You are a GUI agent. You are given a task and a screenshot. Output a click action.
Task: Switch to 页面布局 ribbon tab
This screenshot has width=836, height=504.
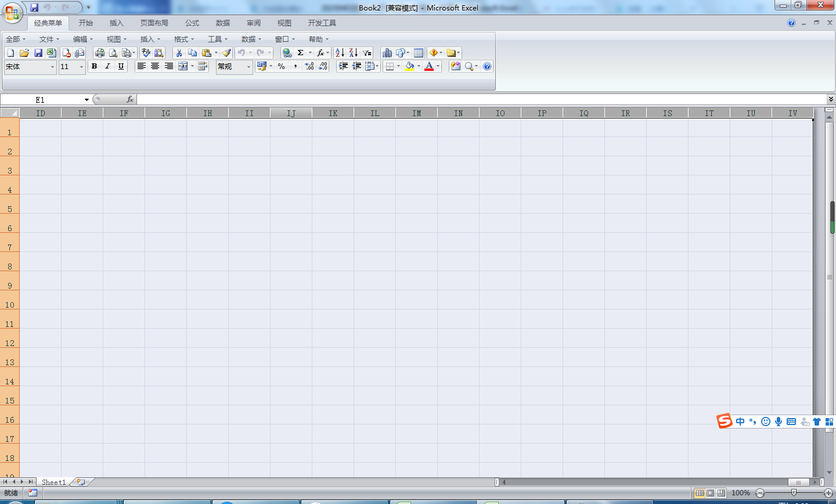(x=154, y=23)
